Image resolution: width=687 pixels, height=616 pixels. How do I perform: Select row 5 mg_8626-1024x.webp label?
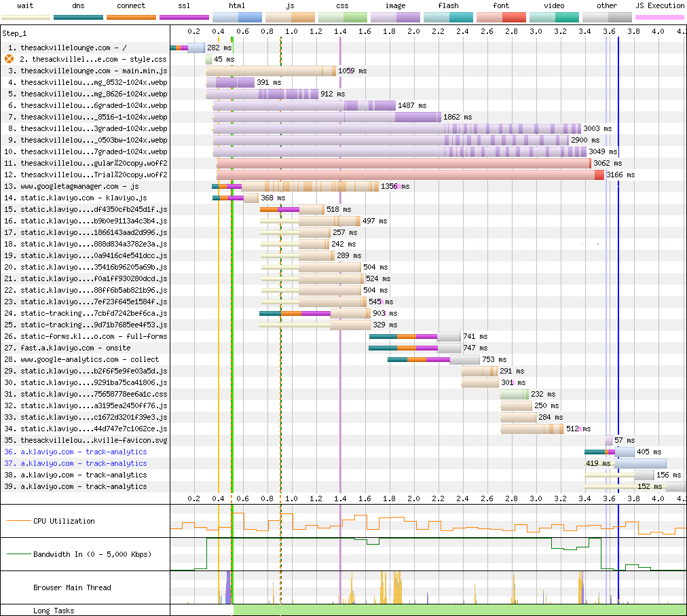point(88,94)
